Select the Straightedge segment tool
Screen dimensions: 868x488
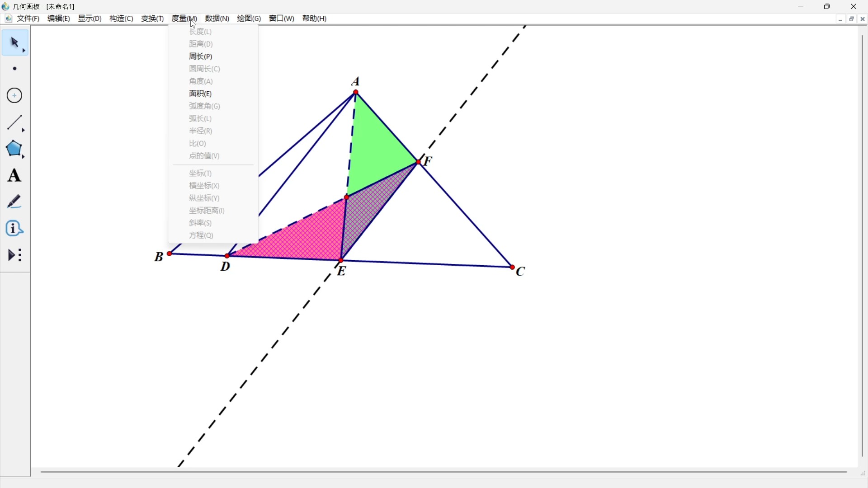click(15, 122)
